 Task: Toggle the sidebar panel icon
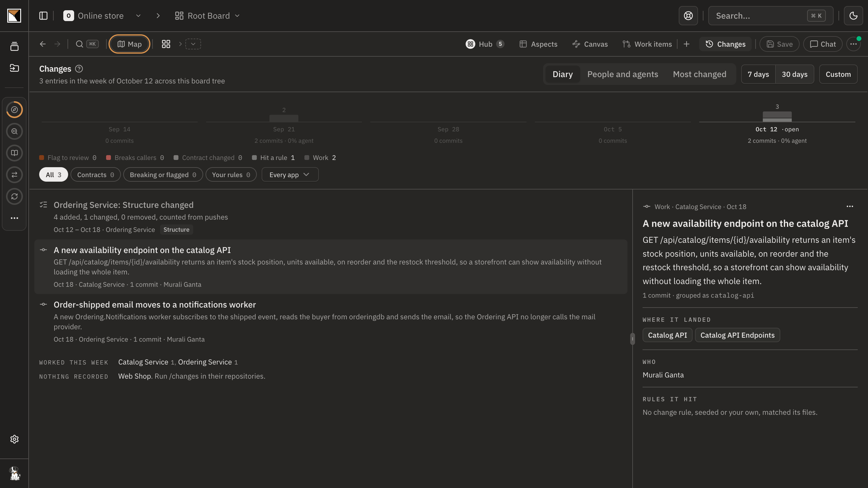tap(43, 15)
